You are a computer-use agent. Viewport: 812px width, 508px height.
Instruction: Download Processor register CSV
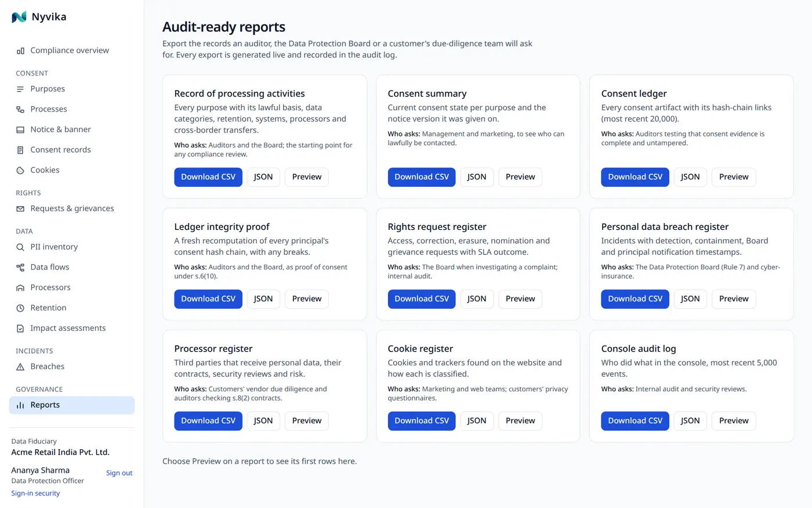208,421
